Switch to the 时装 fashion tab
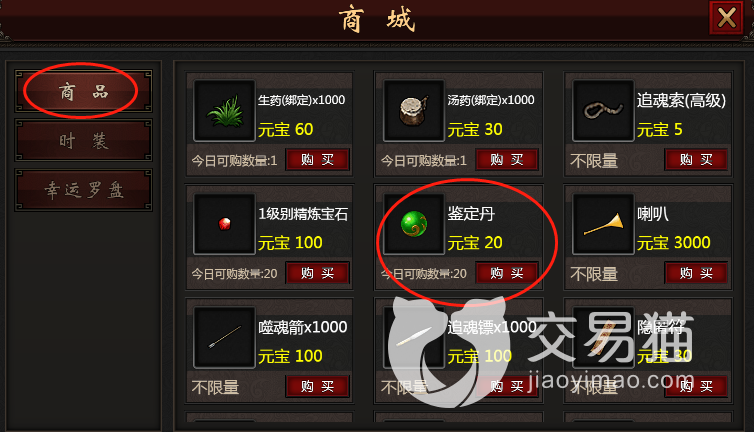754x432 pixels. tap(84, 140)
